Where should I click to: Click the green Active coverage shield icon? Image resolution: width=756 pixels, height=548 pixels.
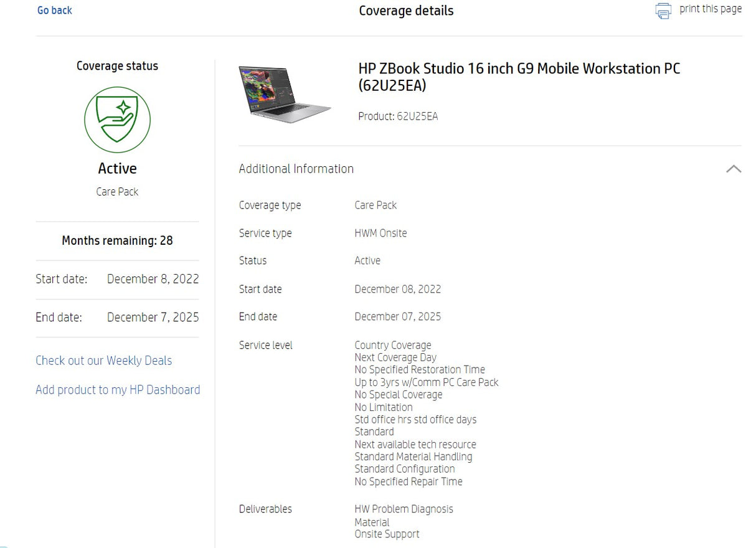[x=117, y=120]
